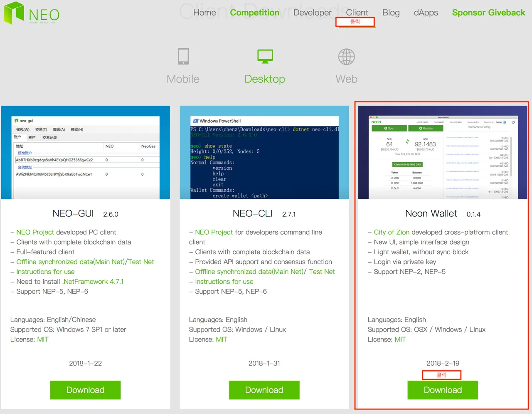Click the NEO-GUI title text

click(73, 213)
